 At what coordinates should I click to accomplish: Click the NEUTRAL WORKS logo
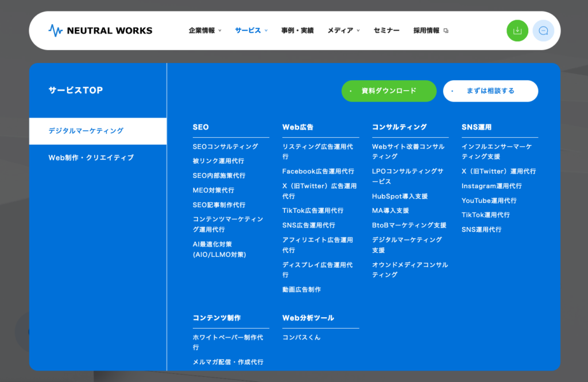100,30
